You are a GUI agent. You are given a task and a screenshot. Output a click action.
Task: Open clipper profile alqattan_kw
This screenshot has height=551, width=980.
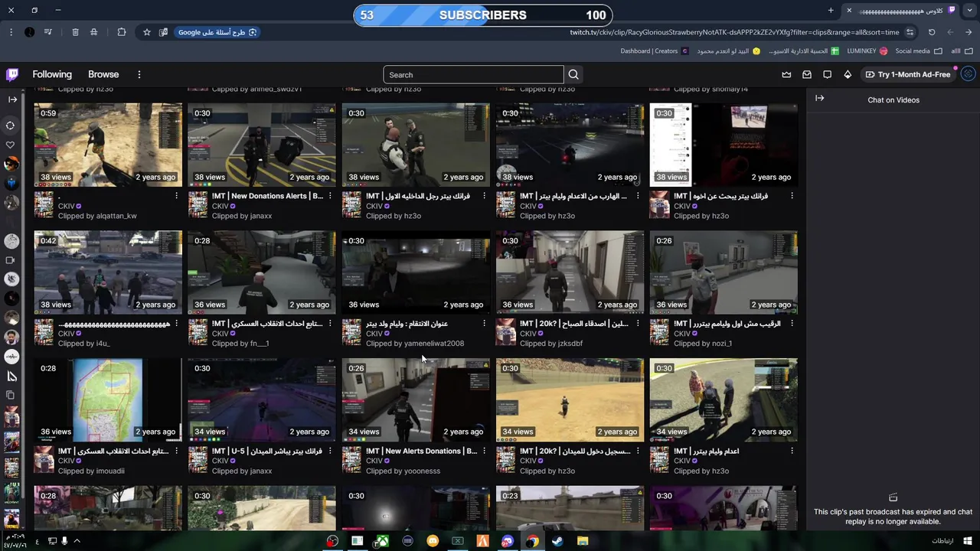tap(116, 216)
